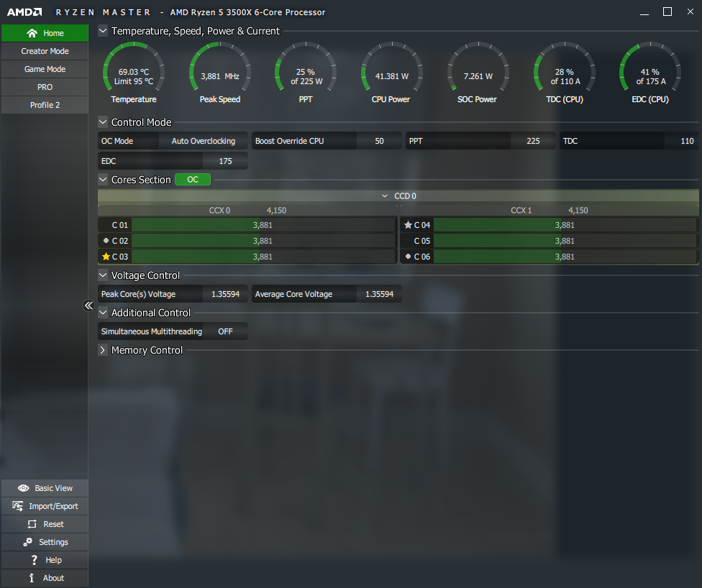Switch to Game Mode profile
Viewport: 702px width, 588px height.
tap(45, 69)
